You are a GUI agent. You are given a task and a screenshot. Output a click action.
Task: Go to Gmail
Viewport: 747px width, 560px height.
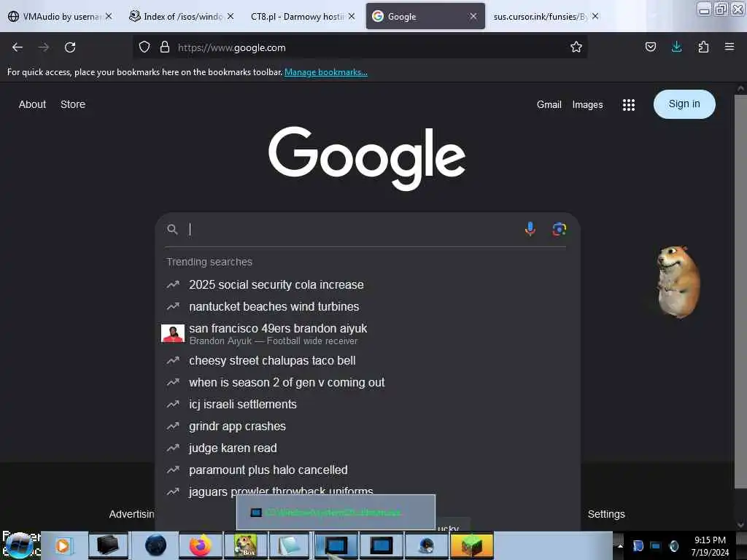click(x=549, y=104)
